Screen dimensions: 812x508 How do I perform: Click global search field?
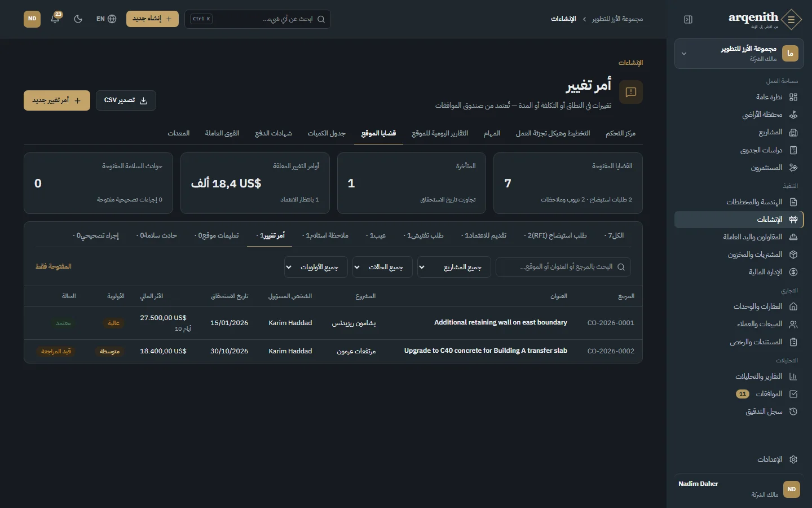(258, 19)
